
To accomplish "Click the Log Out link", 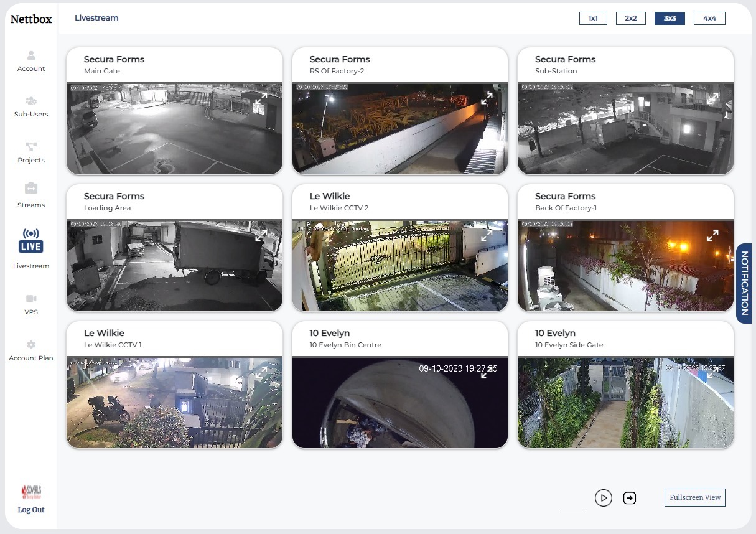I will 31,510.
